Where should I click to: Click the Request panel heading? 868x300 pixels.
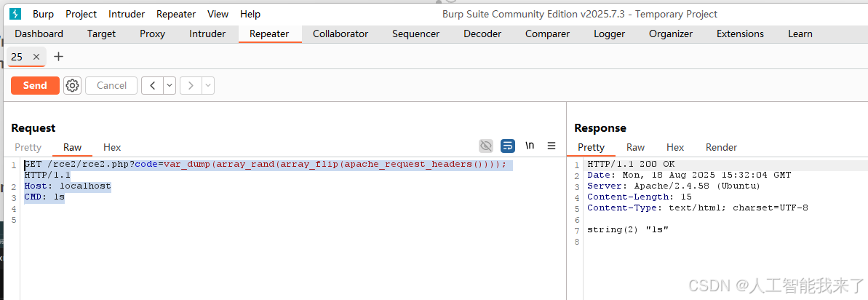[x=33, y=128]
